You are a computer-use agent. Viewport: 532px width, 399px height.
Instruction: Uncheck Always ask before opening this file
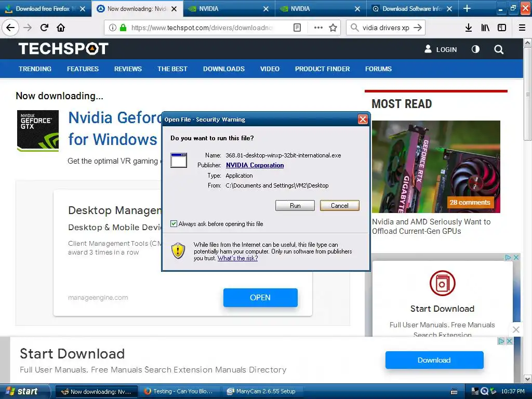click(174, 223)
